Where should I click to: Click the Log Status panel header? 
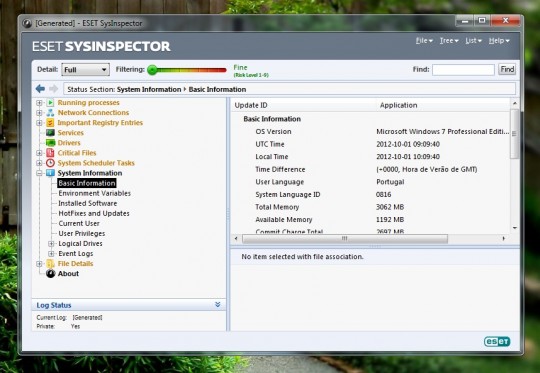coord(129,305)
